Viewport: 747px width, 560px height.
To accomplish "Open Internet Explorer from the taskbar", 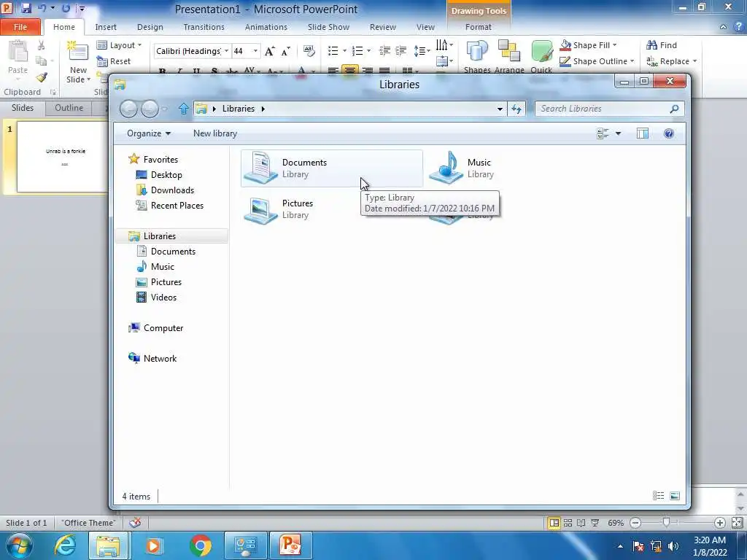I will point(65,545).
